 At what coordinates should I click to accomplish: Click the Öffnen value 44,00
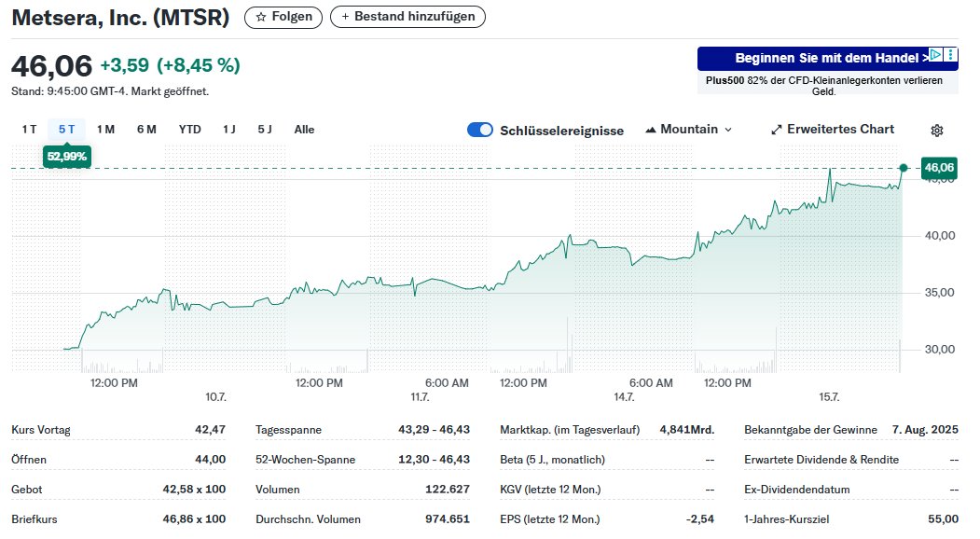tap(210, 460)
